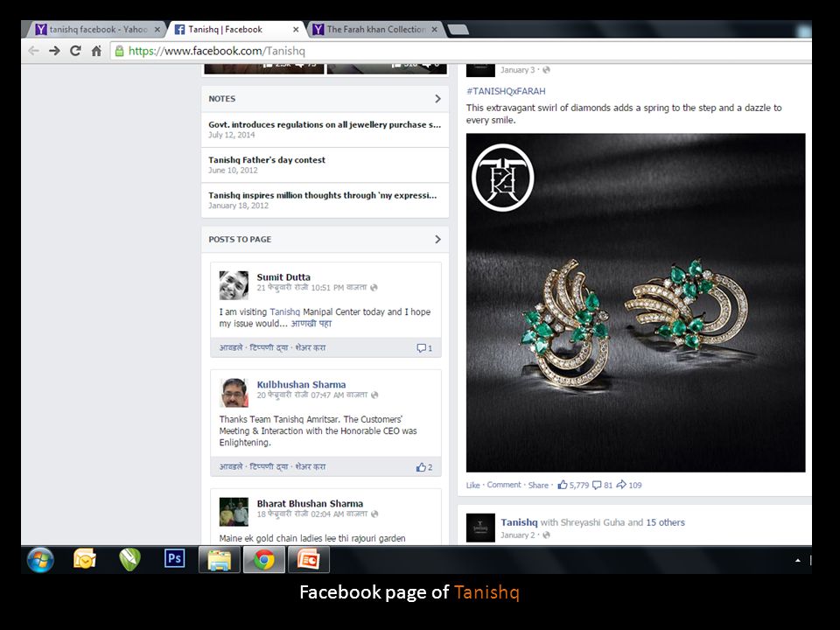Close the 'tanishq facebook - Yahoo' tab
Viewport: 840px width, 630px height.
pos(157,30)
